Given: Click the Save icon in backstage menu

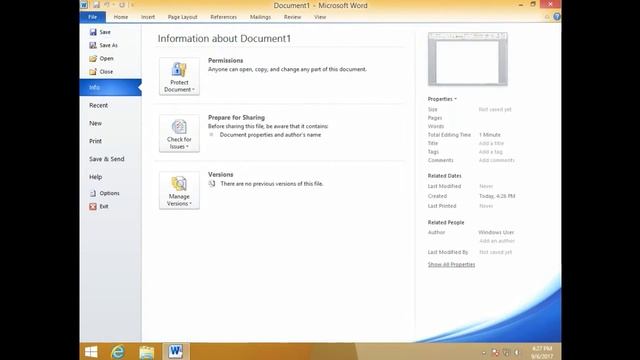Looking at the screenshot, I should 93,32.
